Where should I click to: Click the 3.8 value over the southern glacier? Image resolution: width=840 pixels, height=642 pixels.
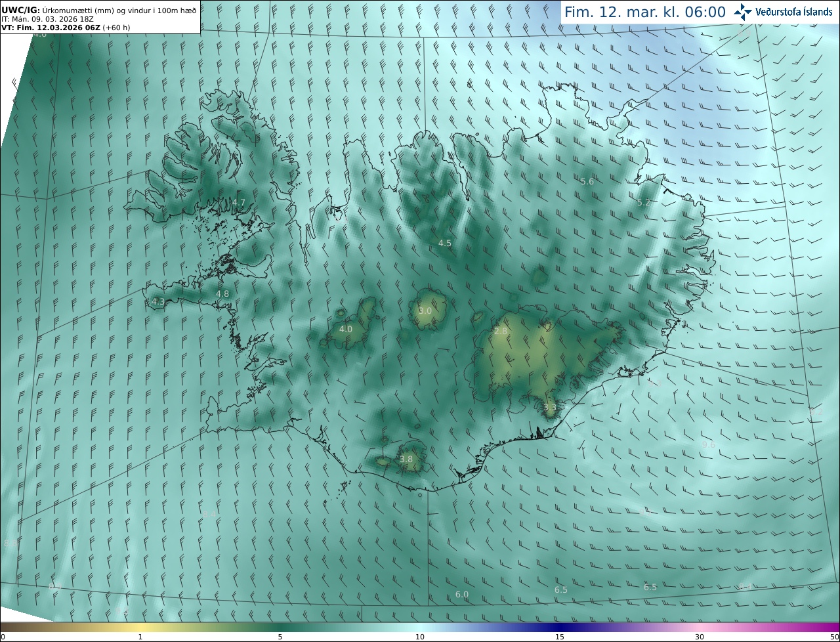pos(406,459)
